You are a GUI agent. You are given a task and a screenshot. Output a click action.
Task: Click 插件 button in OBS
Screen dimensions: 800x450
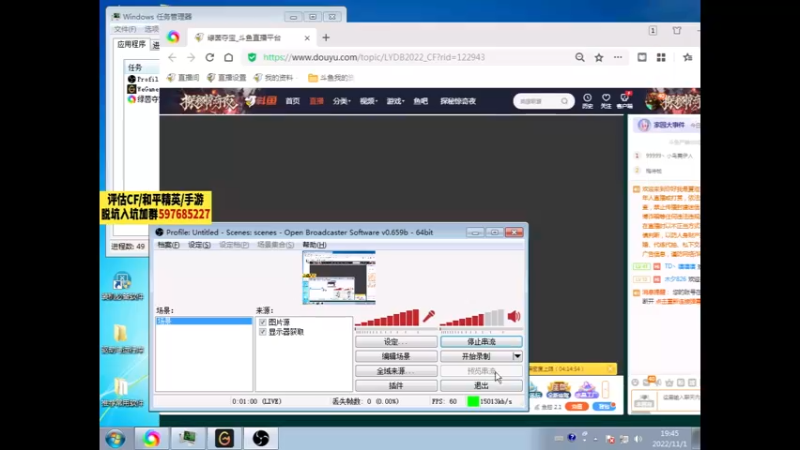pos(396,386)
